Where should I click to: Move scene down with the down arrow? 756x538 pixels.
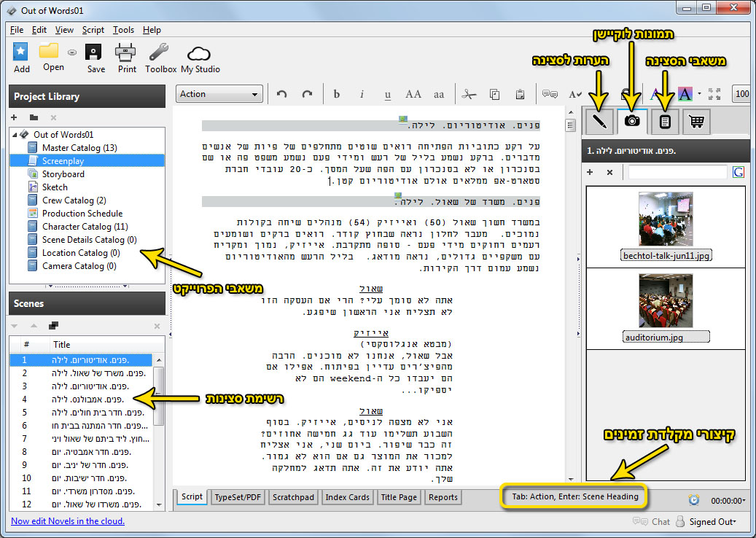[x=14, y=326]
